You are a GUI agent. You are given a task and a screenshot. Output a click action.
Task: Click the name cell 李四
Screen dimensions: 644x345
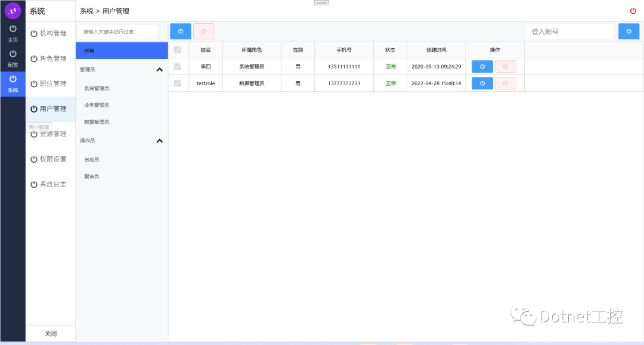coord(206,67)
